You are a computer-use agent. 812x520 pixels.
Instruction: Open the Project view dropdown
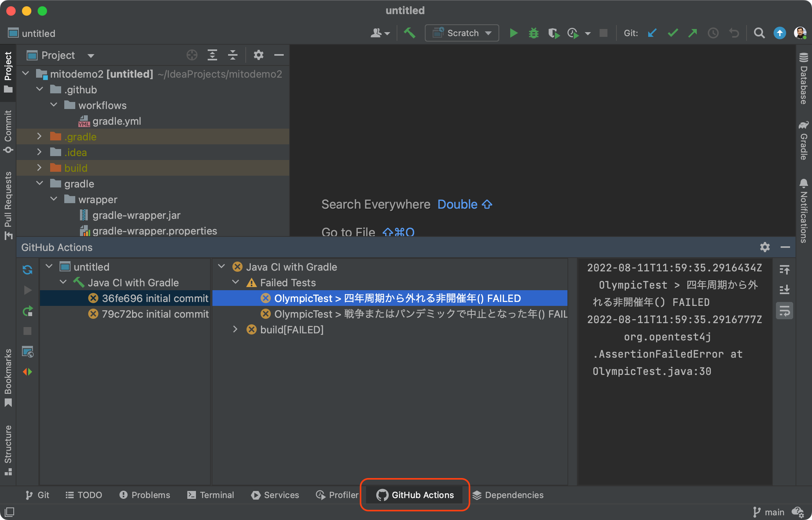click(61, 55)
